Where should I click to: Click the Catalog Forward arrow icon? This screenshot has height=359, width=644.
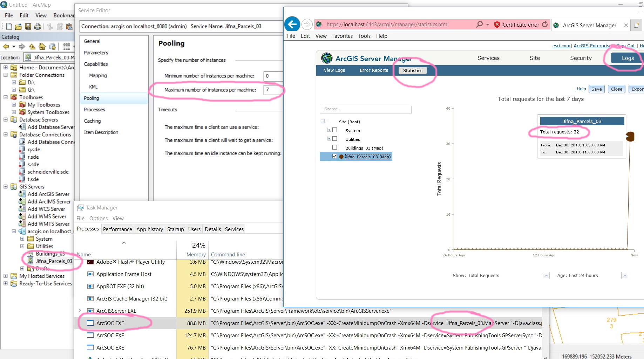coord(22,47)
